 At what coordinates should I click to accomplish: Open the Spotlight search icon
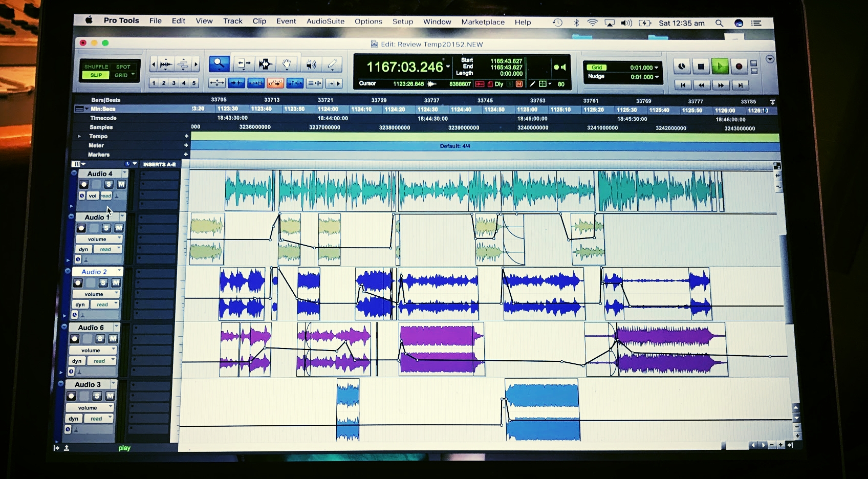click(719, 23)
